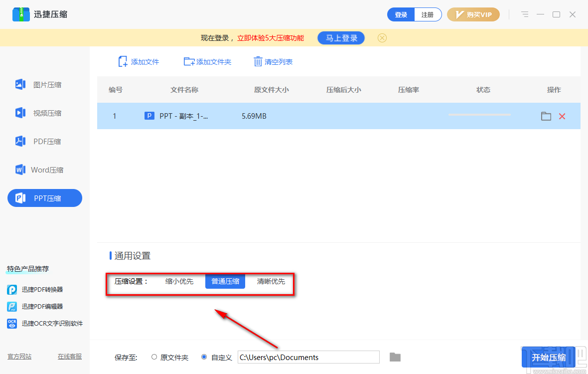The height and width of the screenshot is (374, 588).
Task: Choose 普通压缩 compression setting
Action: (x=225, y=281)
